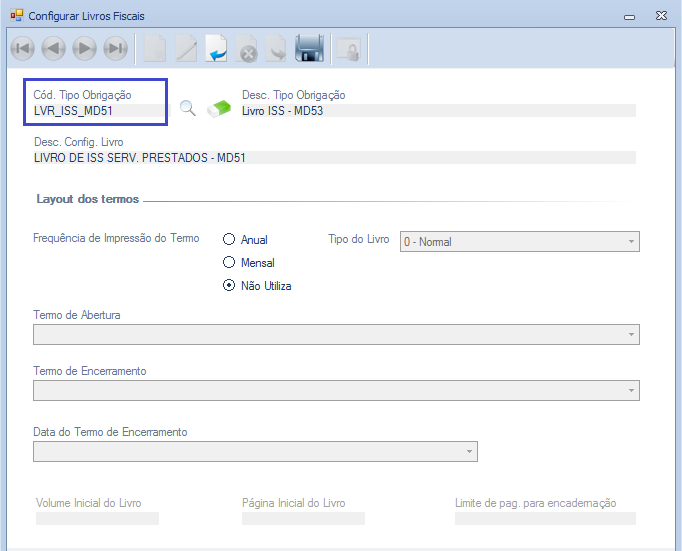
Task: Select the Anual radio option
Action: pos(229,239)
